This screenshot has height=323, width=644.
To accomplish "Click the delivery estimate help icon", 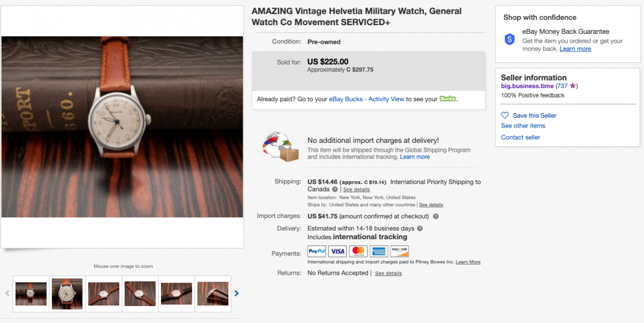I will (x=420, y=228).
